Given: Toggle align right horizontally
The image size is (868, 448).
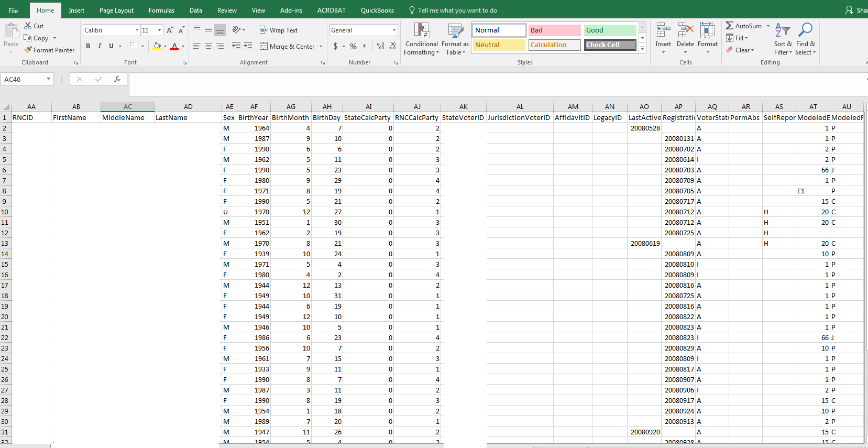Looking at the screenshot, I should tap(220, 46).
